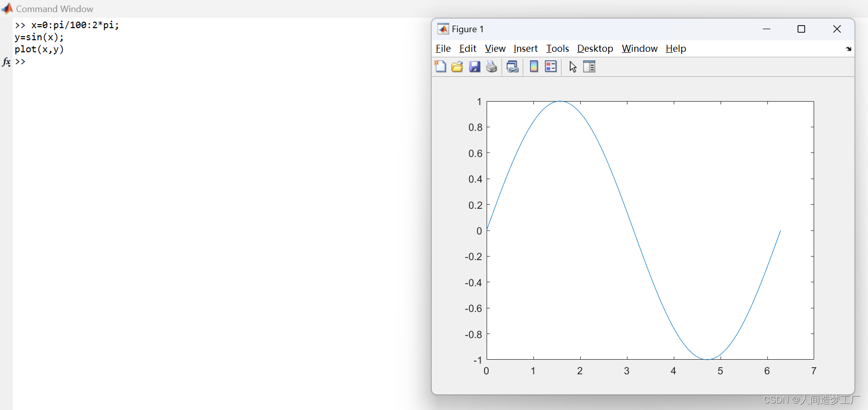Screen dimensions: 868x410
Task: Click the x-axis tick label 7
Action: tap(814, 371)
